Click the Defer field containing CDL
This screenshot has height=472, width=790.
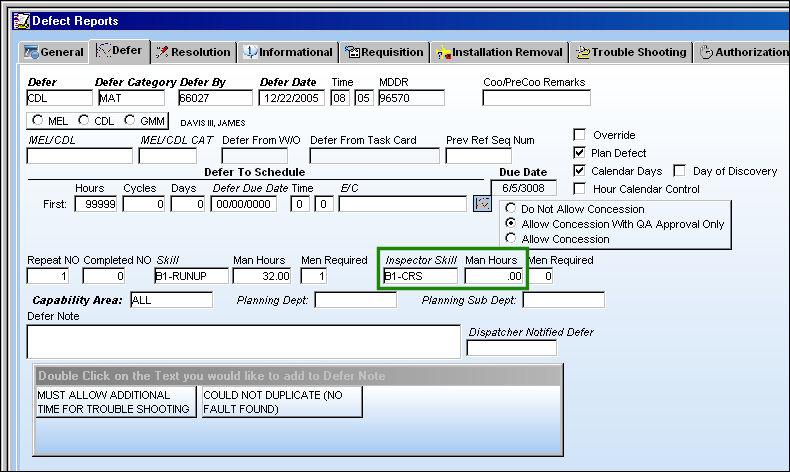[59, 98]
